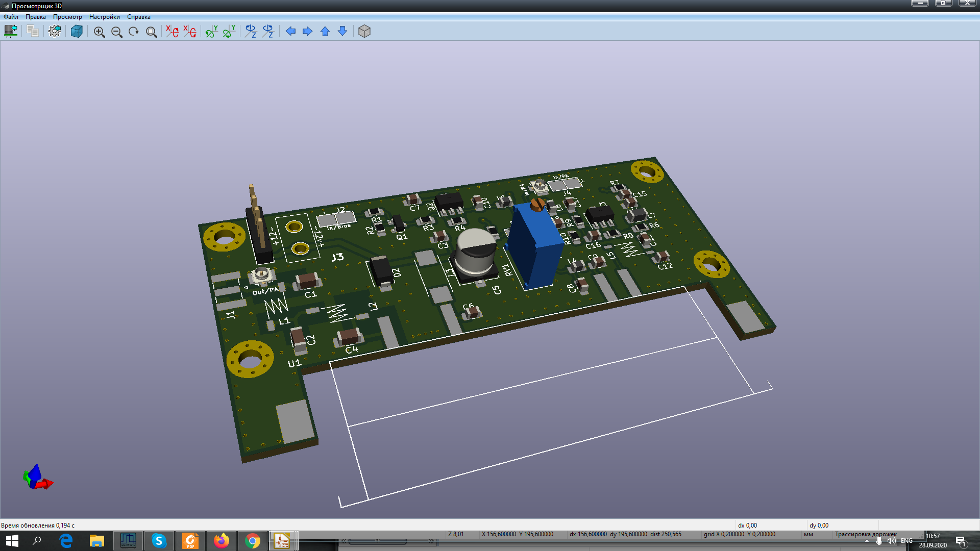Zoom out of the 3D view

[x=116, y=32]
